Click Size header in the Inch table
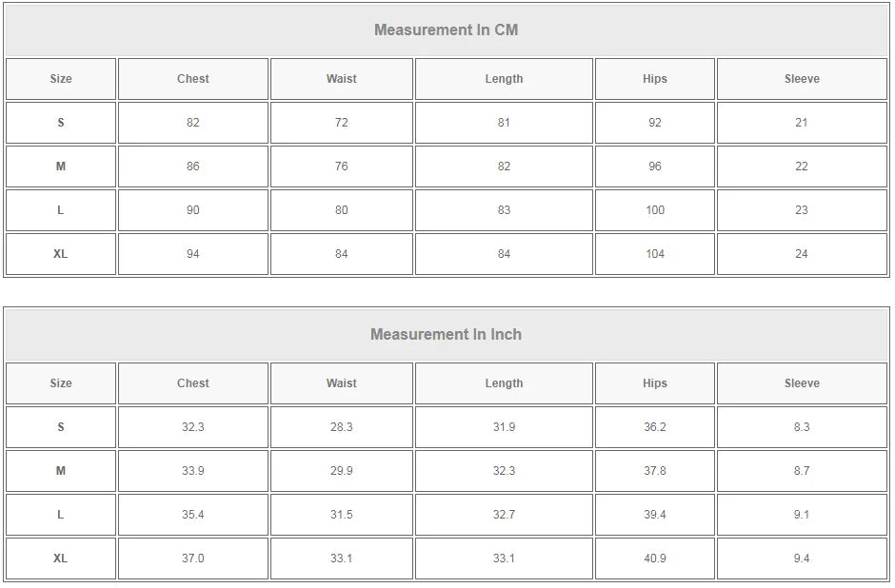895x588 pixels. (60, 383)
